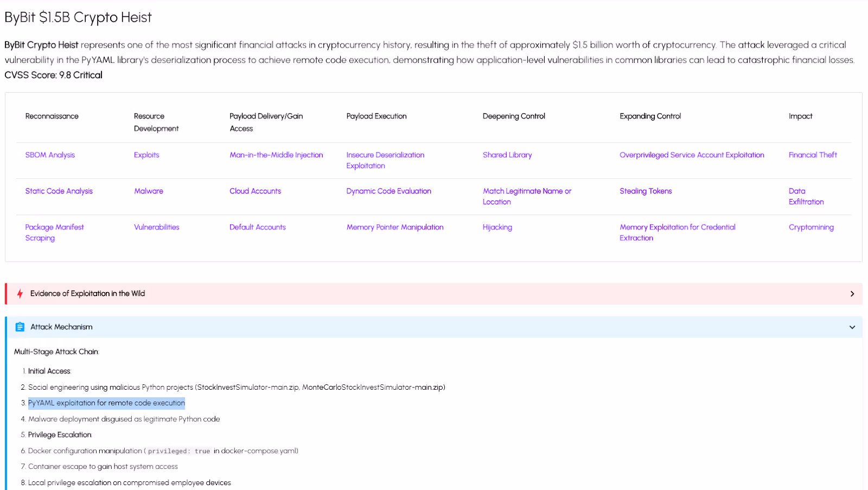Click the Attack Mechanism title text
The height and width of the screenshot is (490, 868).
(x=61, y=327)
